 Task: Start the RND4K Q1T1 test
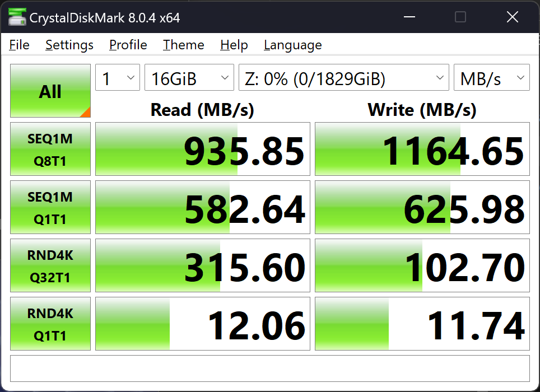click(50, 324)
